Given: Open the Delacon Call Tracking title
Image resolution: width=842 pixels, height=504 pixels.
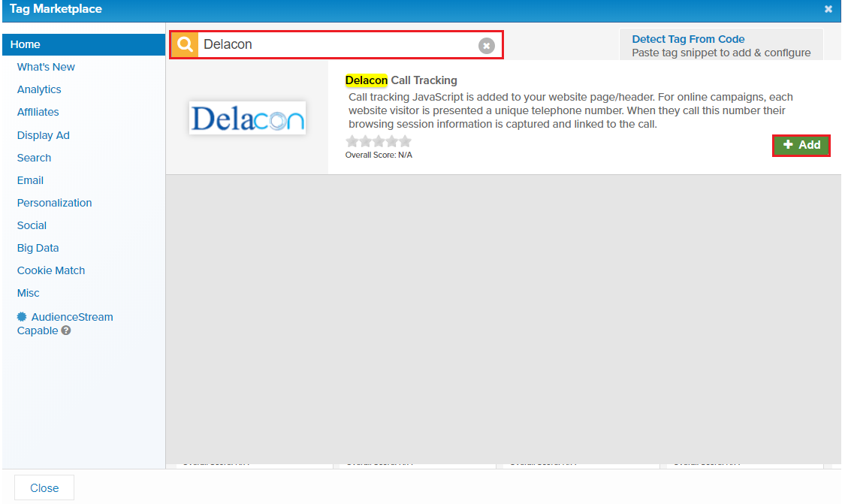Looking at the screenshot, I should pos(401,80).
